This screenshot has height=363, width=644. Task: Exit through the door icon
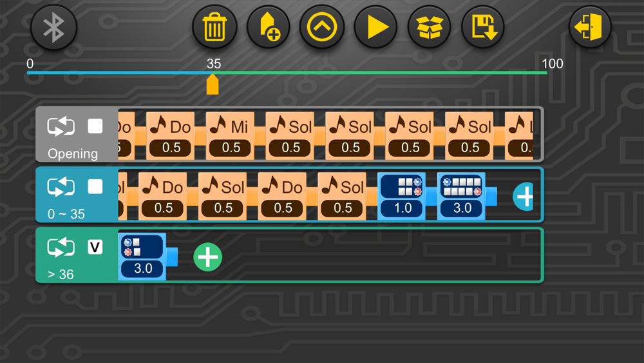pyautogui.click(x=590, y=27)
